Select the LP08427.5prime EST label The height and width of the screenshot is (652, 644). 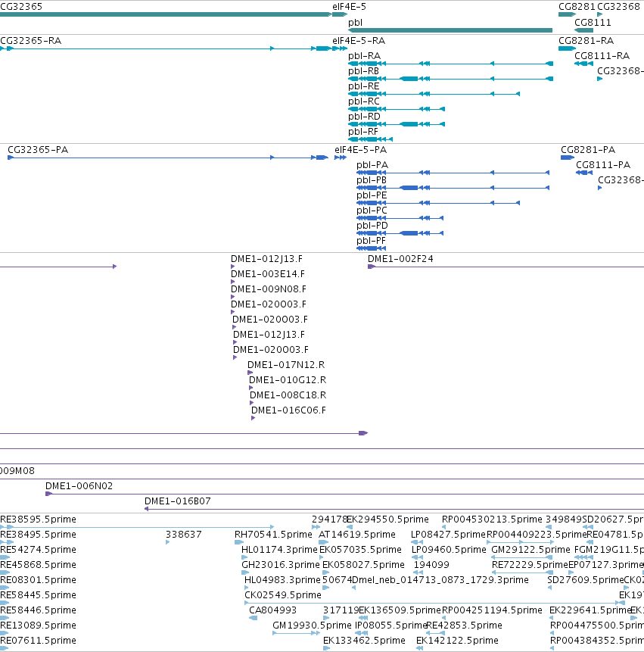[448, 535]
